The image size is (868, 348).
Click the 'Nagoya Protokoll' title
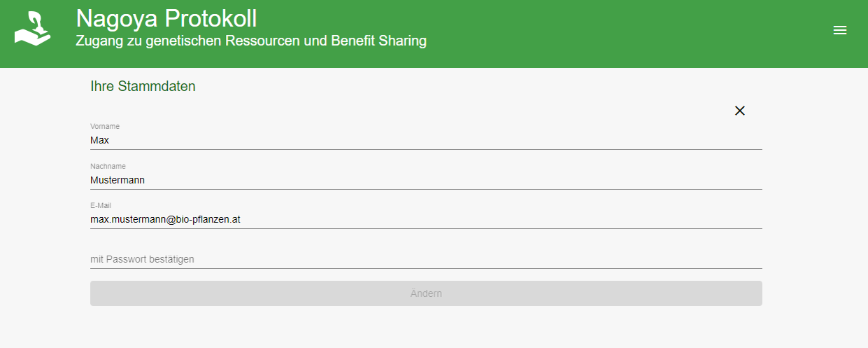(x=166, y=18)
